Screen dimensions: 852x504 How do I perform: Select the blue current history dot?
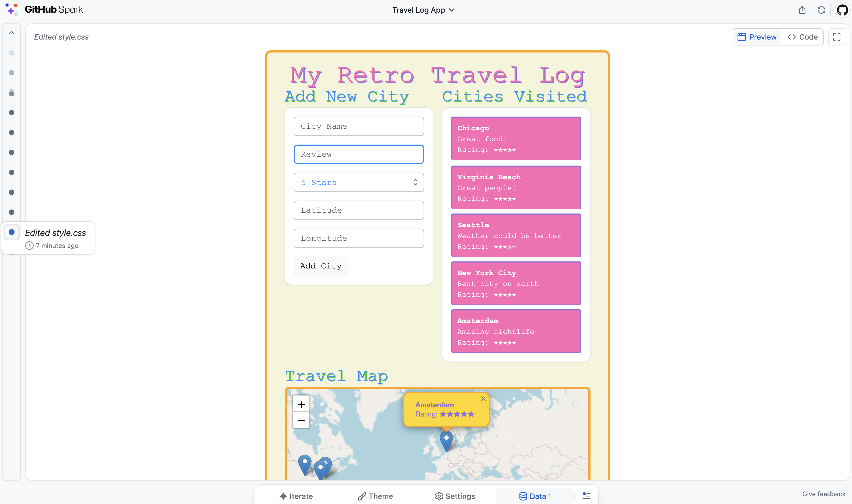(x=12, y=232)
